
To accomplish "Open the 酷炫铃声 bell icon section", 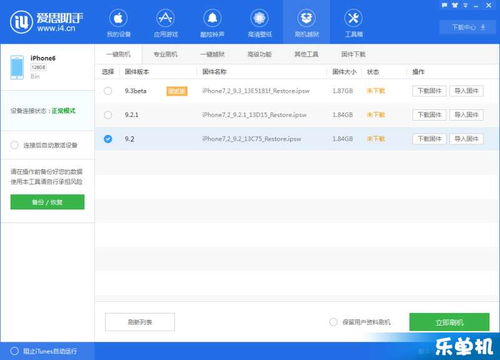I will pyautogui.click(x=212, y=23).
